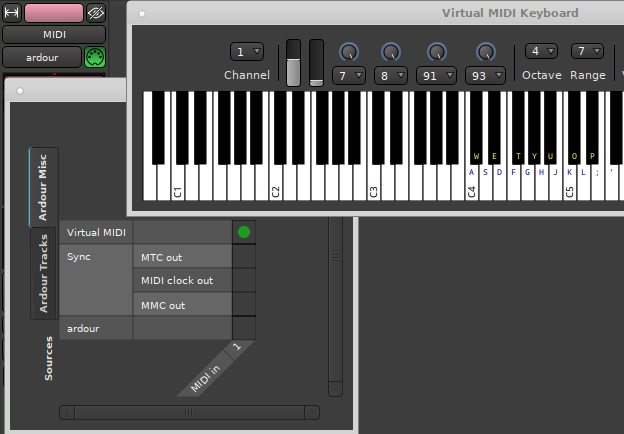
Task: Click the knob above value 91
Action: (x=437, y=52)
